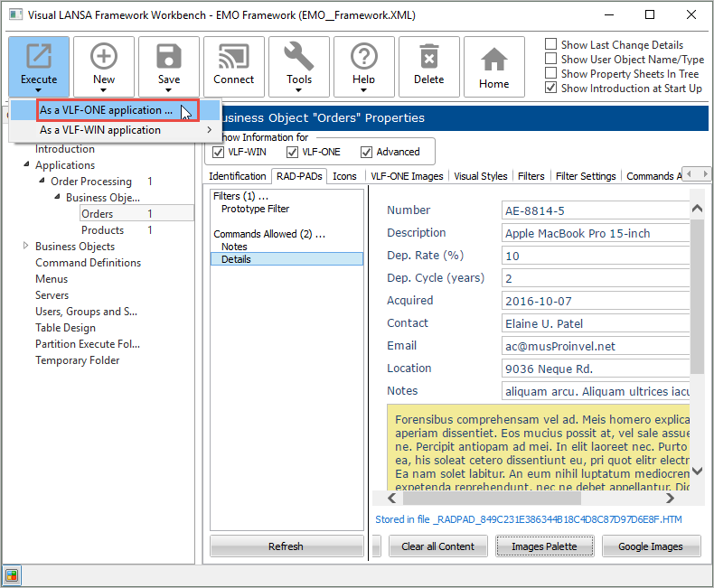Click the New plus icon
The height and width of the screenshot is (588, 714).
(x=104, y=57)
